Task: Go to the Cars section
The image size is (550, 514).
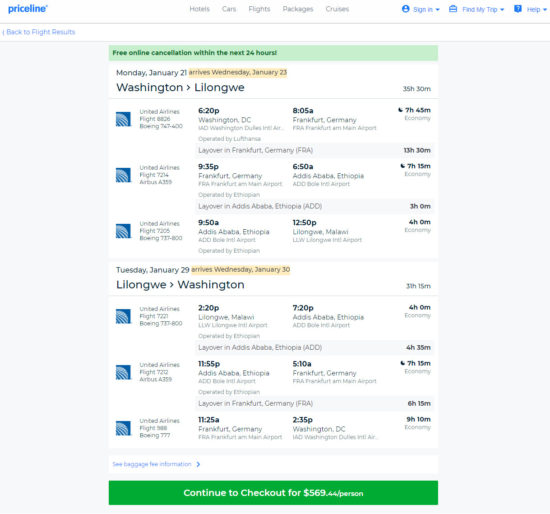Action: click(229, 9)
